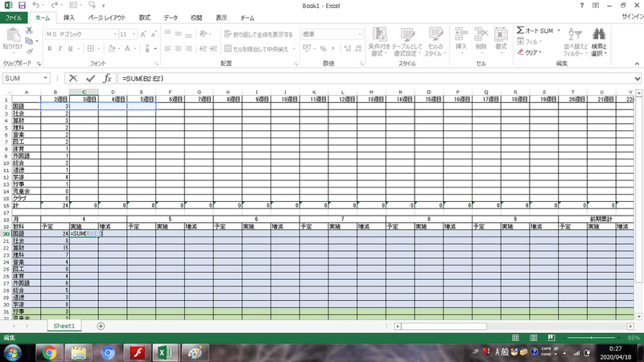Screen dimensions: 644x362
Task: Click the Copy icon in clipboard group
Action: pyautogui.click(x=29, y=41)
